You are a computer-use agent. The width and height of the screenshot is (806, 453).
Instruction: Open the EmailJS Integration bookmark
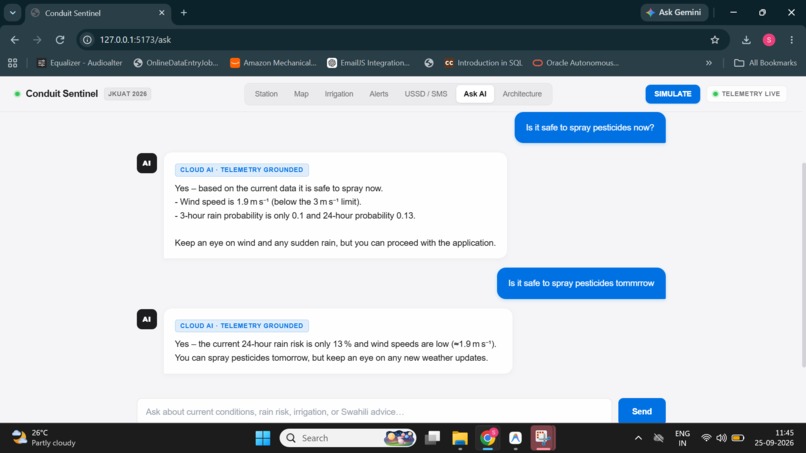click(x=369, y=63)
